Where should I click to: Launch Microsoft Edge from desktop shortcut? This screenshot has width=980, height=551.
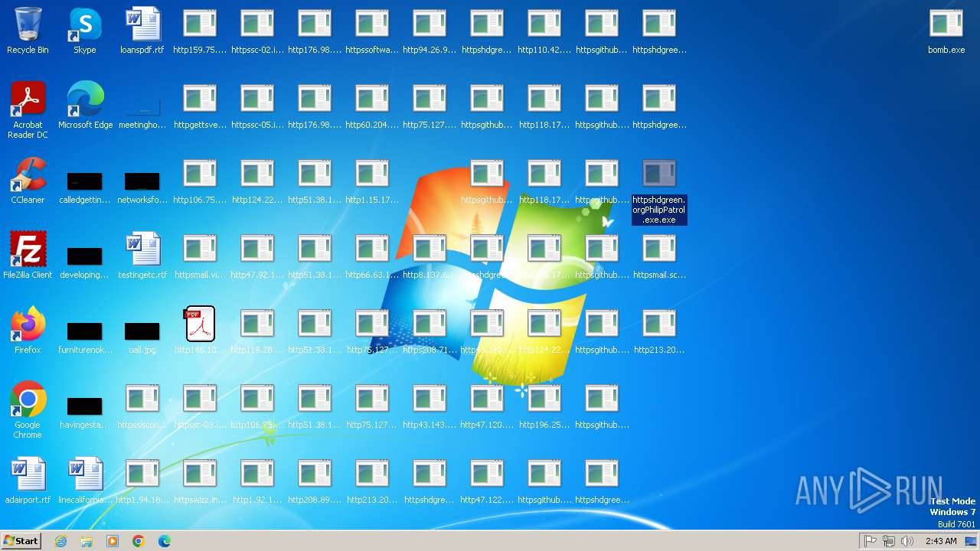(85, 106)
